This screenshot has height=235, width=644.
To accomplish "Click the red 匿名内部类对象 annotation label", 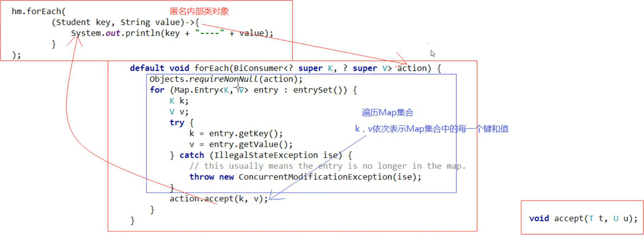I will [x=199, y=12].
